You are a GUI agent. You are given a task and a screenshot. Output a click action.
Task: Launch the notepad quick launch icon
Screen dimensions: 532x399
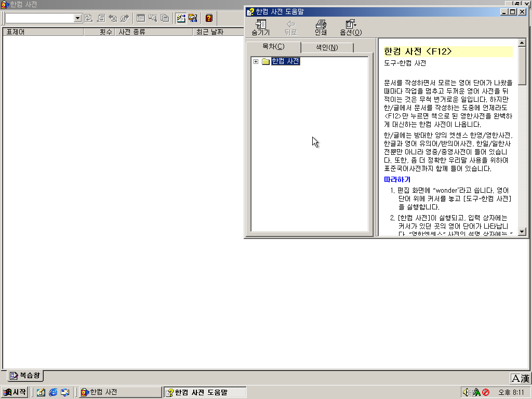tap(41, 393)
